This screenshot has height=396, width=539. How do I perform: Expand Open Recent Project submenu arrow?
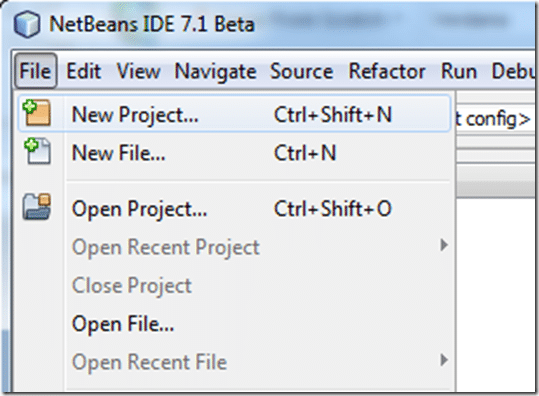coord(444,245)
